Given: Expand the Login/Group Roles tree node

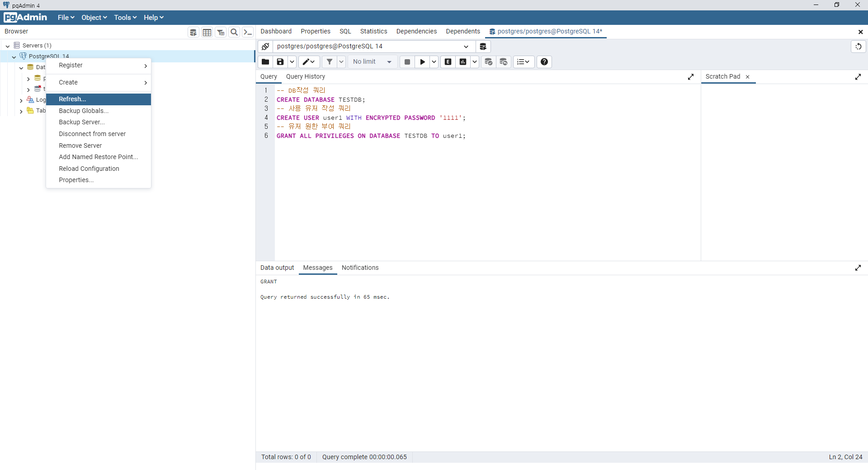Looking at the screenshot, I should 21,100.
